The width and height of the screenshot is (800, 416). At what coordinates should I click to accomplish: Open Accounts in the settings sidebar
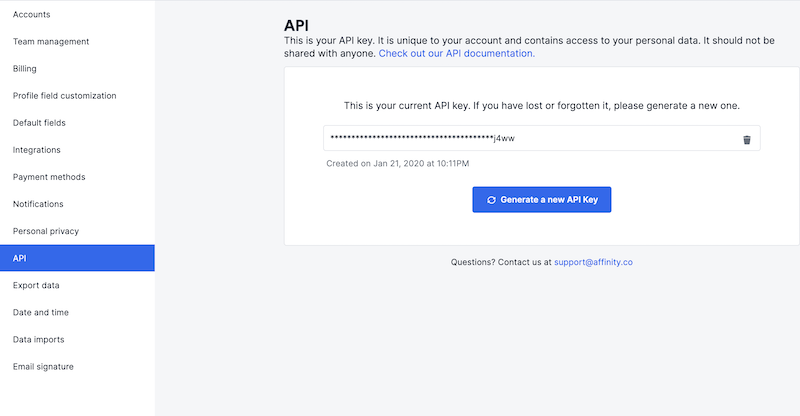(x=32, y=15)
